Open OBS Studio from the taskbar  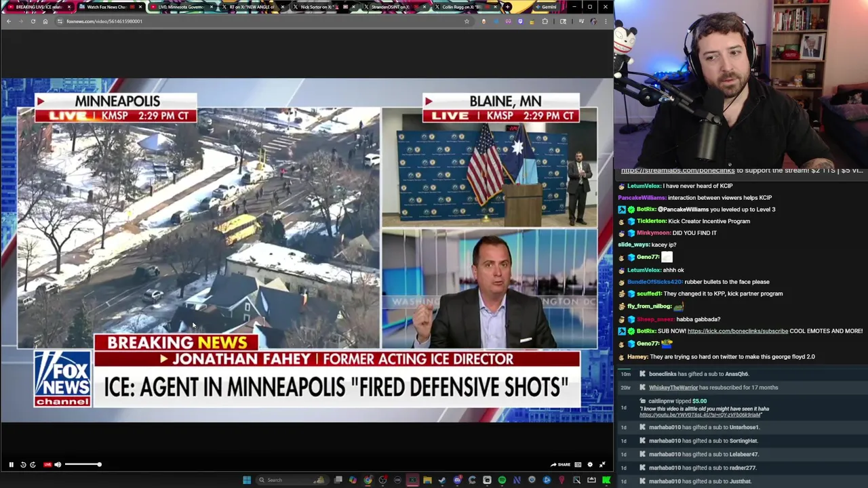pos(382,480)
